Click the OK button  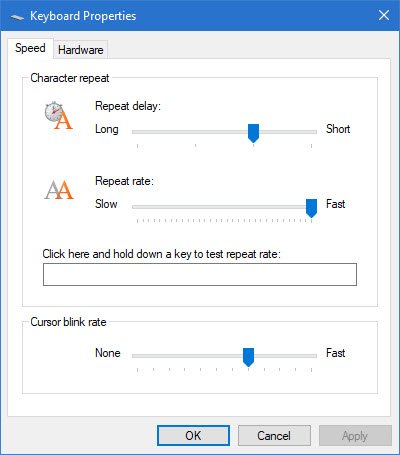[193, 435]
